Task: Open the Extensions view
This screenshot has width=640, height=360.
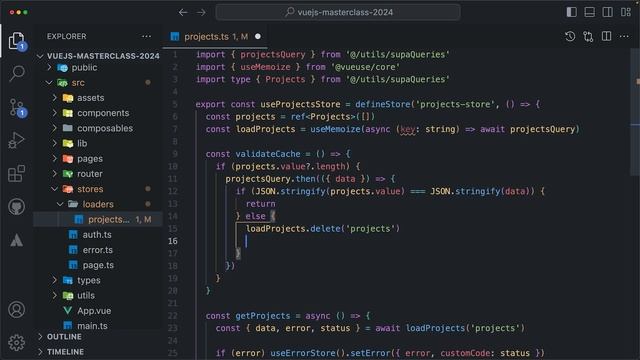Action: click(x=16, y=173)
